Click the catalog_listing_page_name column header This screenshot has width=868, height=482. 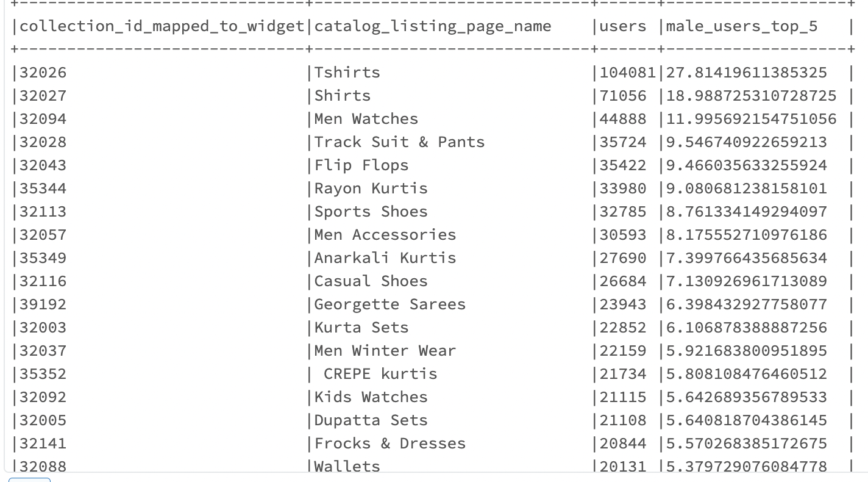point(432,26)
